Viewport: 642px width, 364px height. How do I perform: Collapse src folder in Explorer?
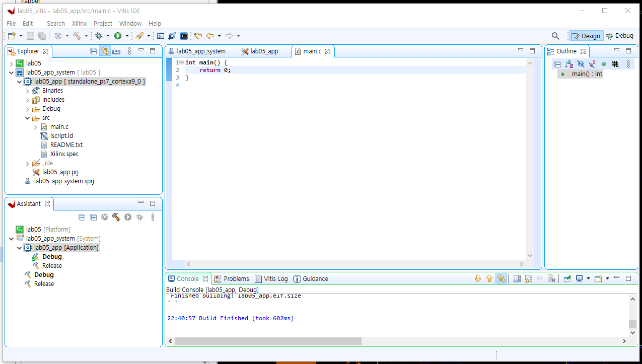pyautogui.click(x=28, y=118)
